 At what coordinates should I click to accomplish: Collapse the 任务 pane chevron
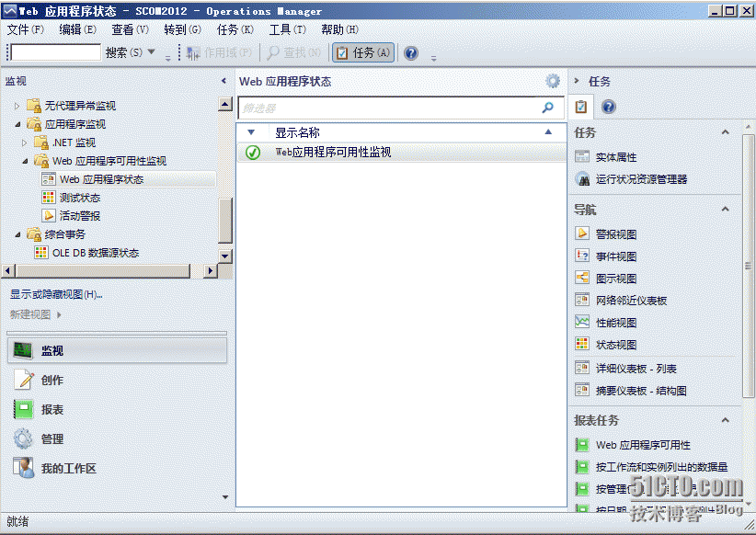tap(576, 81)
